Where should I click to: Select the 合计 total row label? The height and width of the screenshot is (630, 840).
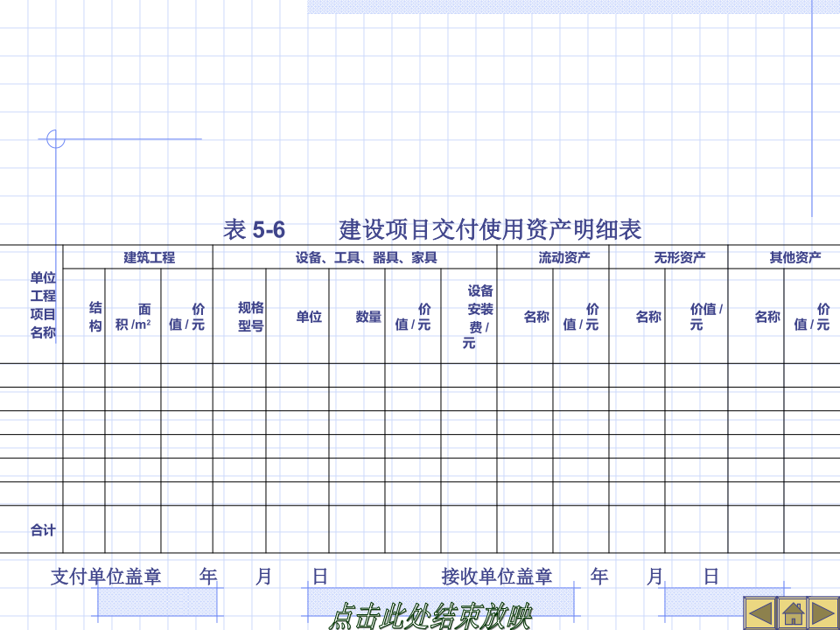tap(43, 530)
